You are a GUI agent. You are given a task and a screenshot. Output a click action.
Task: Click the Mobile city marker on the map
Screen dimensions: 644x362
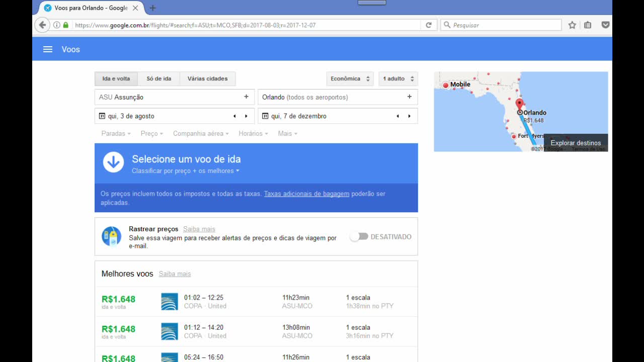click(445, 85)
